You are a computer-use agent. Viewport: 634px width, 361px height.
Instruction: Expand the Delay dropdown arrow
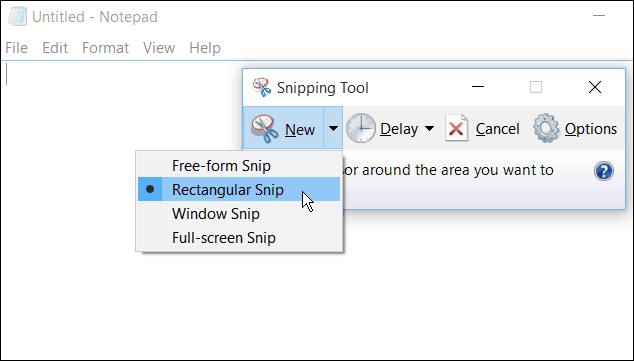(x=429, y=129)
